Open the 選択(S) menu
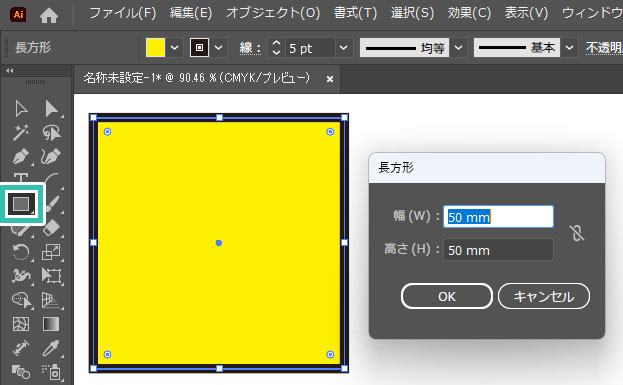The width and height of the screenshot is (623, 385). [x=412, y=14]
